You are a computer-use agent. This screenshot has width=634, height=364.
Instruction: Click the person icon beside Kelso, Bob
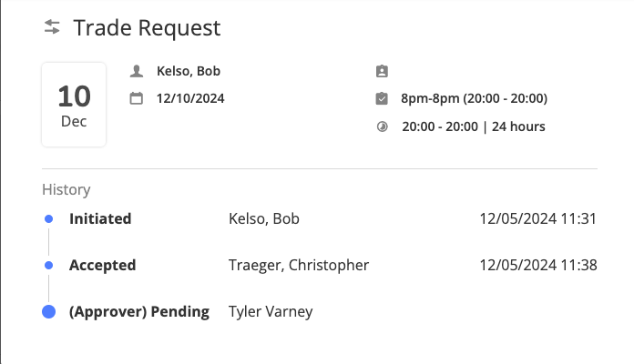(137, 71)
